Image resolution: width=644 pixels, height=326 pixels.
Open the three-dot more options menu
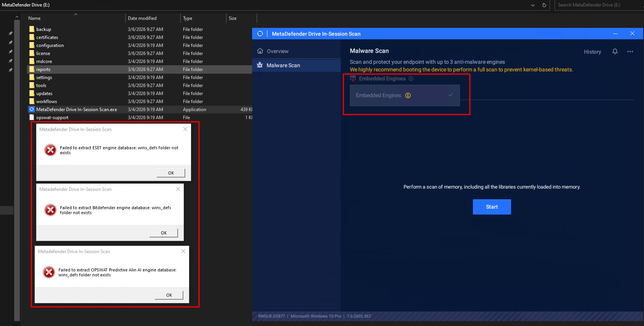630,52
